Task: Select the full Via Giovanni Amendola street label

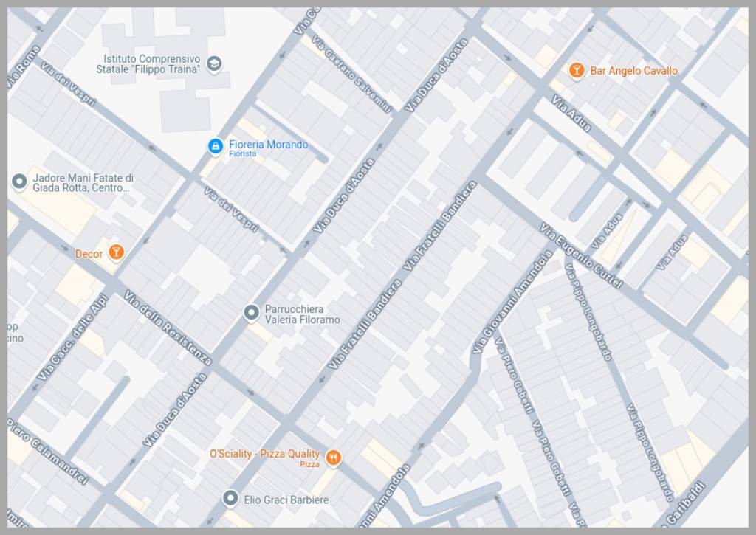Action: [512, 303]
